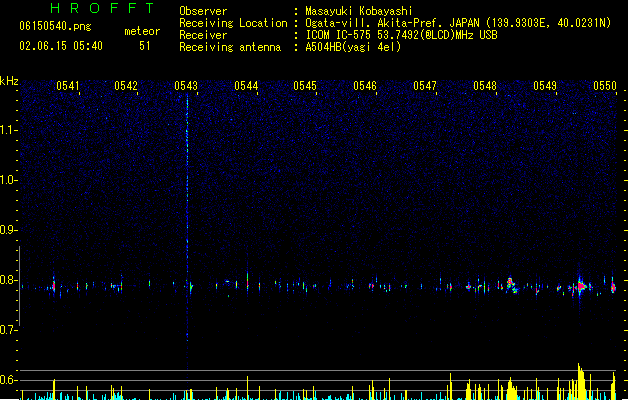Click the tallest yellow intensity bar near 0549:30
Image resolution: width=629 pixels, height=400 pixels.
tap(580, 381)
